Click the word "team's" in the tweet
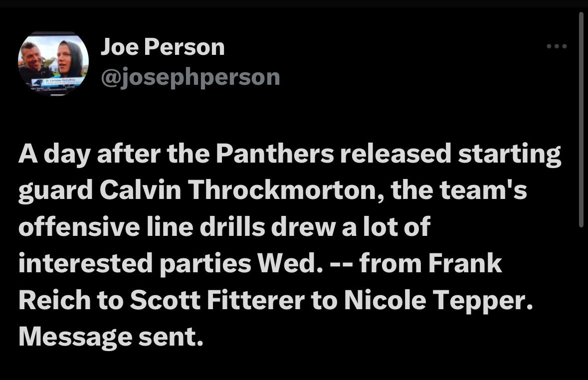This screenshot has width=588, height=380. tap(483, 190)
